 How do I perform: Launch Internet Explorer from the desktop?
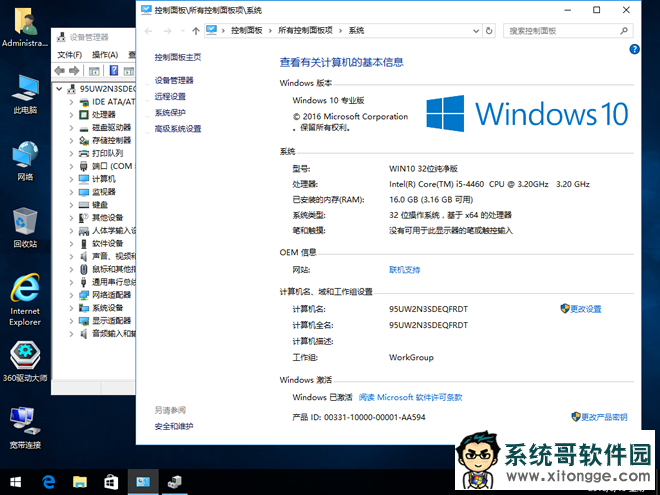pyautogui.click(x=25, y=300)
